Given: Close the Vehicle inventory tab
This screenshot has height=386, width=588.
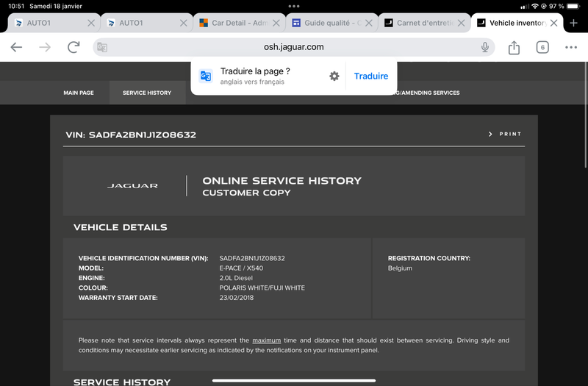Looking at the screenshot, I should click(554, 23).
